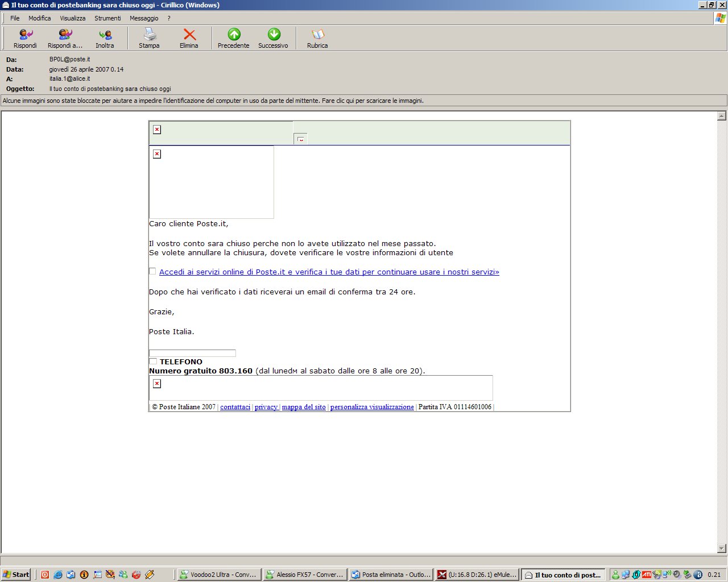Image resolution: width=728 pixels, height=582 pixels.
Task: Go to Successivo message
Action: pos(273,39)
